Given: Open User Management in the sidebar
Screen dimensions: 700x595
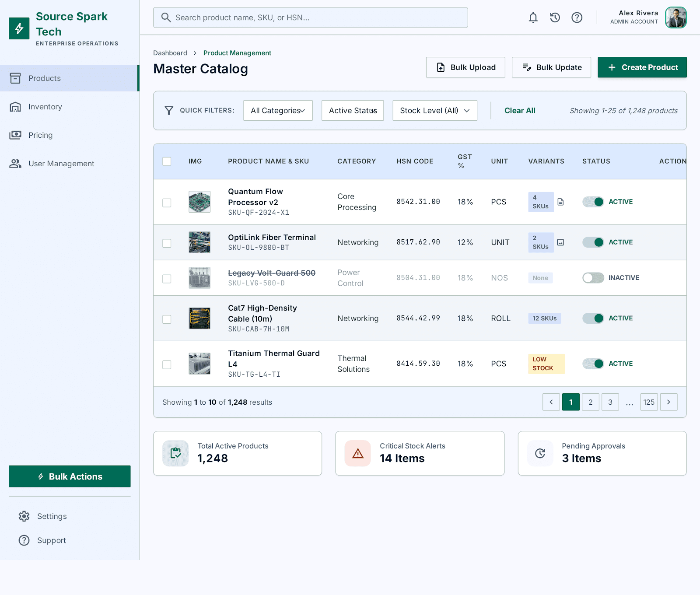Looking at the screenshot, I should pyautogui.click(x=69, y=164).
